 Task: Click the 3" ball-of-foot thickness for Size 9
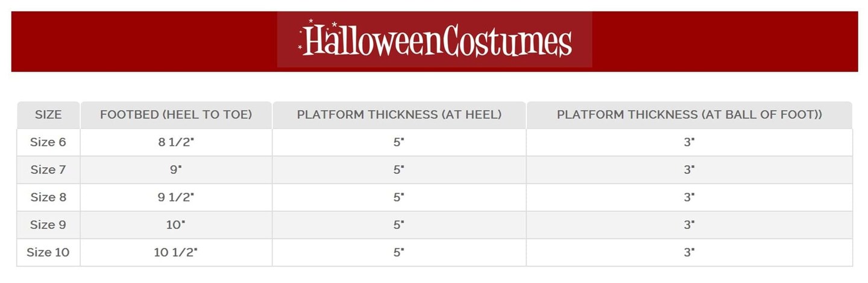tap(689, 225)
